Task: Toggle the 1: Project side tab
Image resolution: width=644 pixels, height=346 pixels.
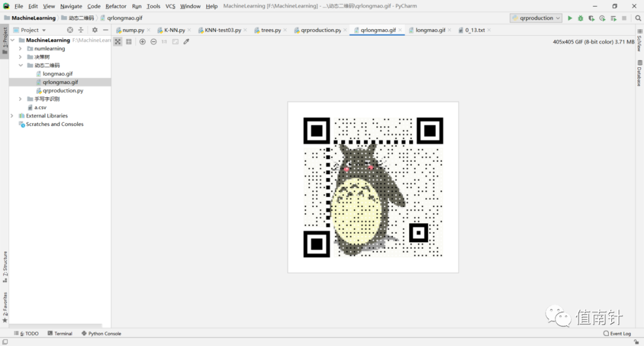Action: (5, 41)
